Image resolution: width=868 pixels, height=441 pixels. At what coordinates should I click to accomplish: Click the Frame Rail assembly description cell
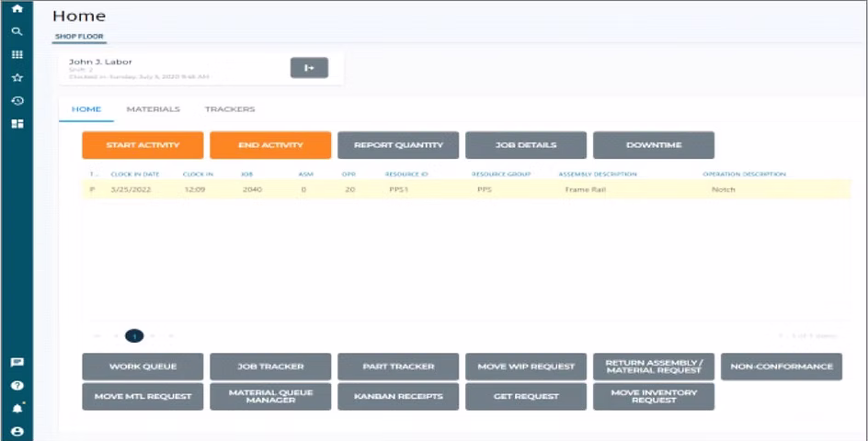point(587,190)
